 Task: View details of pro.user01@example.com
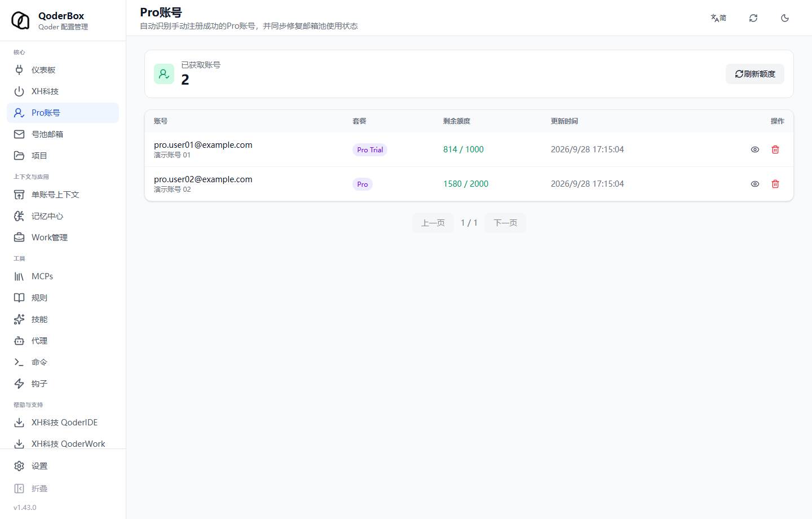[755, 149]
